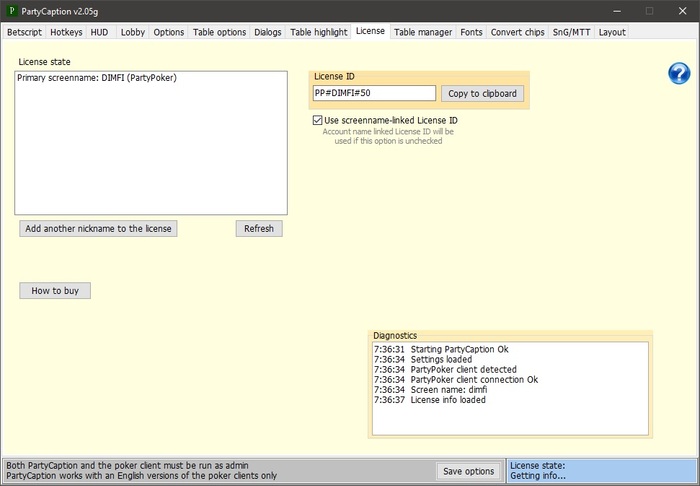The image size is (700, 486).
Task: Click the PartyCaption app icon in title bar
Action: (x=12, y=11)
